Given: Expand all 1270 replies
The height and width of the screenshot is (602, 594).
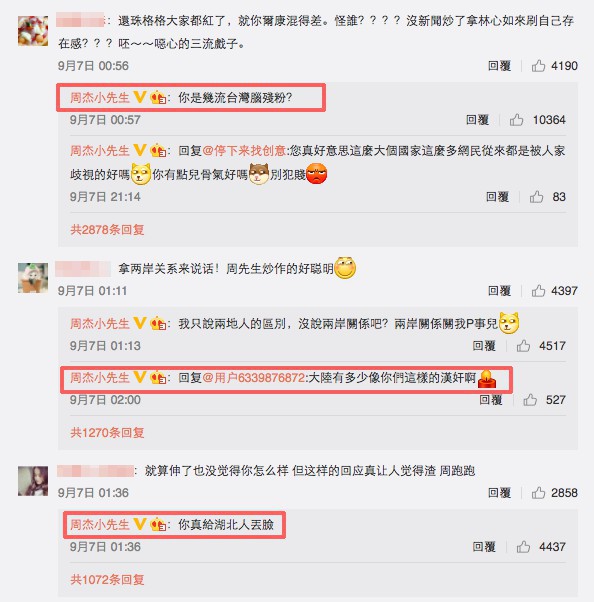Looking at the screenshot, I should pos(107,433).
